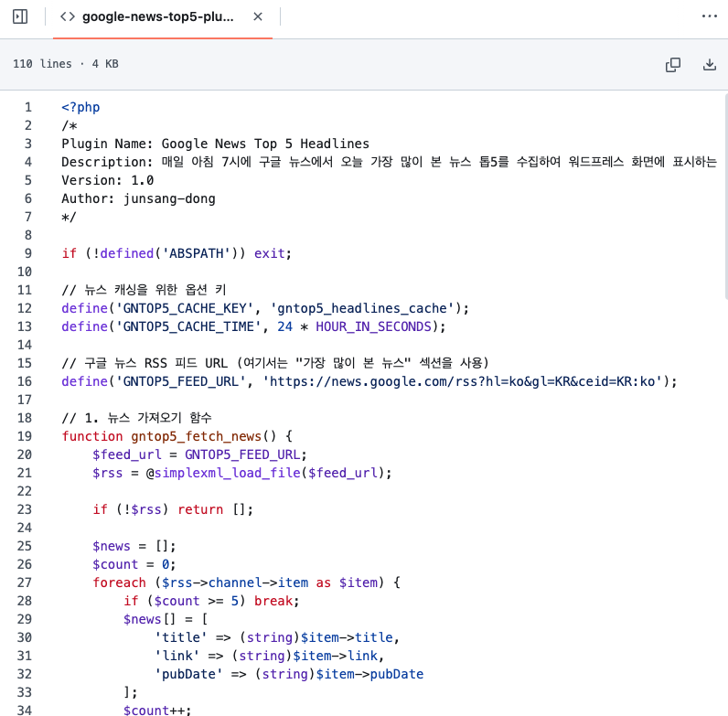Select the google-news-top5-plu... file tab
Image resolution: width=728 pixels, height=716 pixels.
163,17
